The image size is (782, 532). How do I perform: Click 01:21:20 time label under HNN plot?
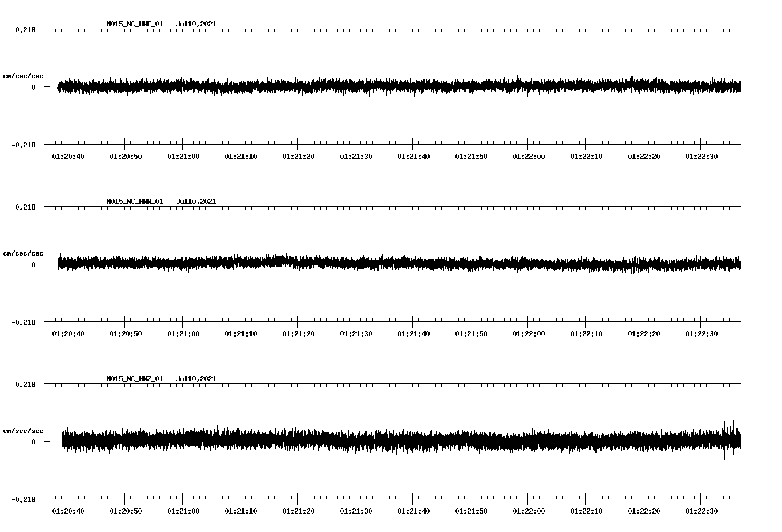click(x=298, y=334)
